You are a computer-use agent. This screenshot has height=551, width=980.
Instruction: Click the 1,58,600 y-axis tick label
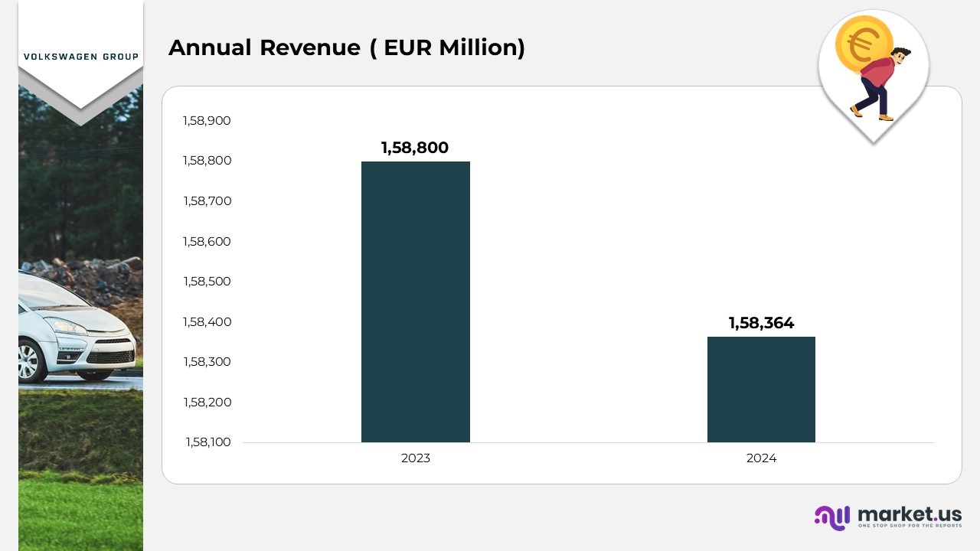[x=206, y=242]
